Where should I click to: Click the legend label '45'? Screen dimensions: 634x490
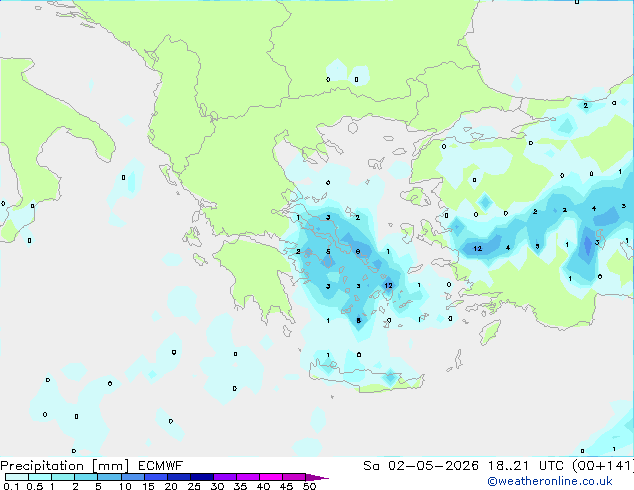click(286, 486)
